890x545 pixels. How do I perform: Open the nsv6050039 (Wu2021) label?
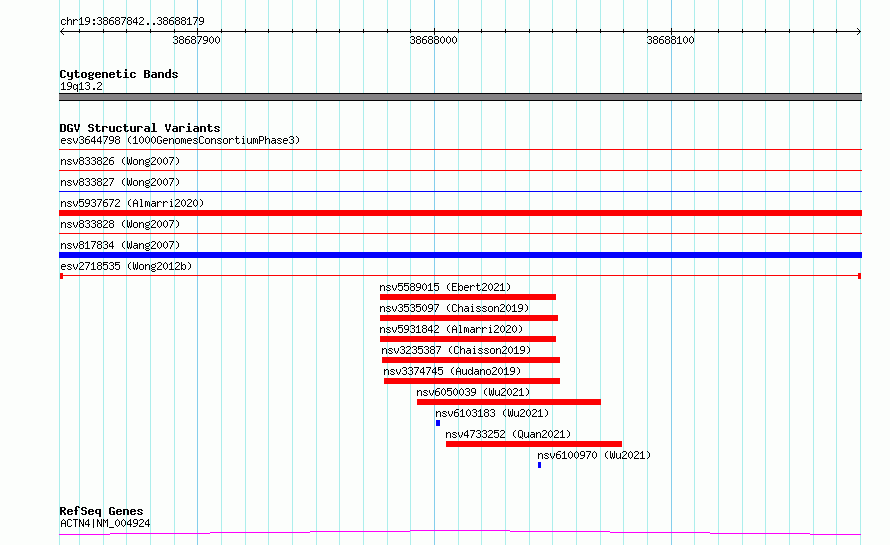pyautogui.click(x=473, y=392)
